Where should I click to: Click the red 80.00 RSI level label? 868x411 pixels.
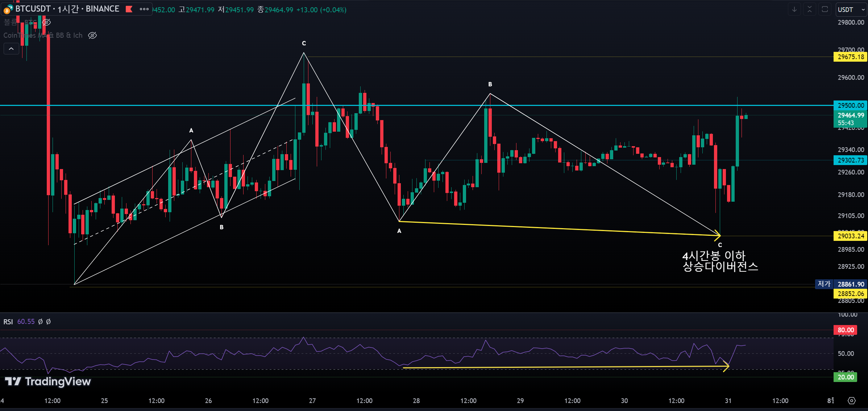tap(845, 330)
